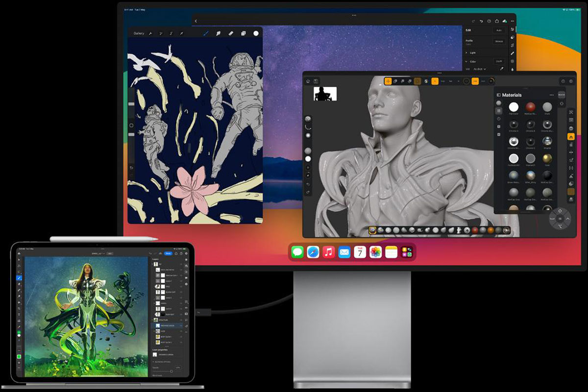Select the Smudge tool in Procreate
This screenshot has width=588, height=392.
[219, 33]
